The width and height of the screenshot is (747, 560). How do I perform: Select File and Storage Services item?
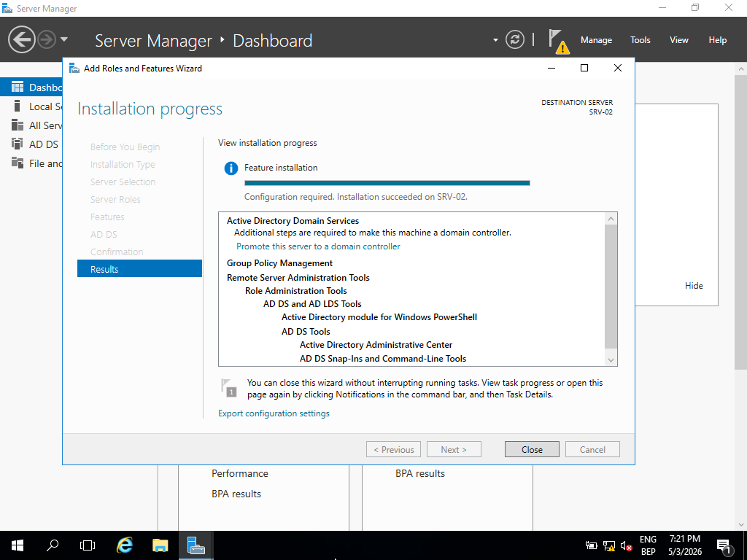31,163
